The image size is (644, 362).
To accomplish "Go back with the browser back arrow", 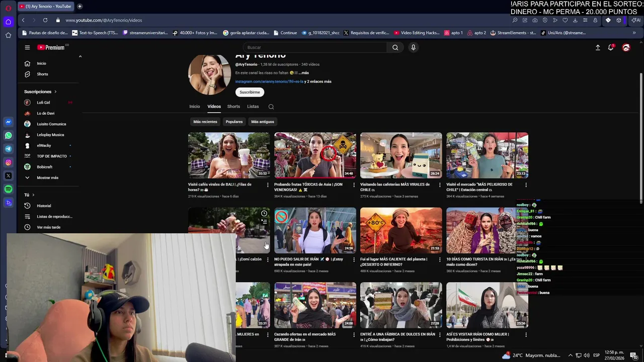I will [23, 20].
